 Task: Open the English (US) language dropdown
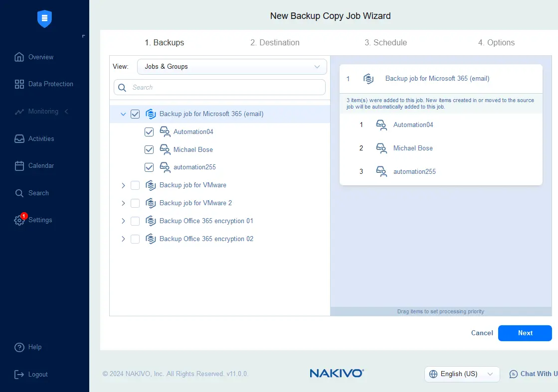(462, 374)
